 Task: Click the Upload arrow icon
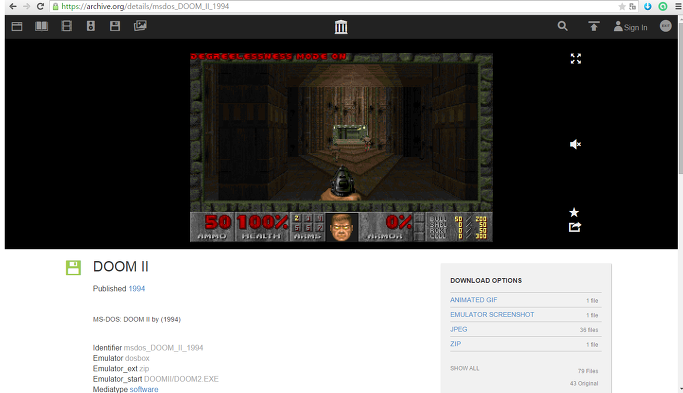594,26
